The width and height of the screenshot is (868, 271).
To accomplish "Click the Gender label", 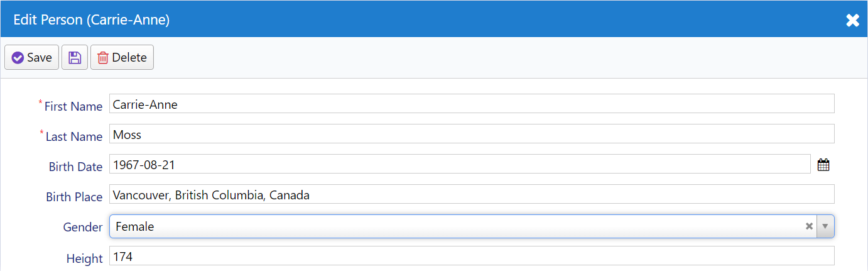I will [83, 227].
